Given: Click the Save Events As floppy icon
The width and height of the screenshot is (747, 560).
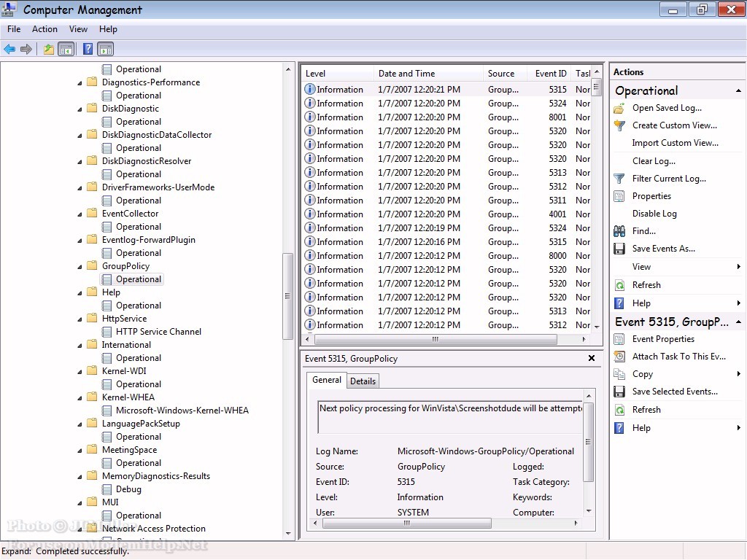Looking at the screenshot, I should [619, 249].
